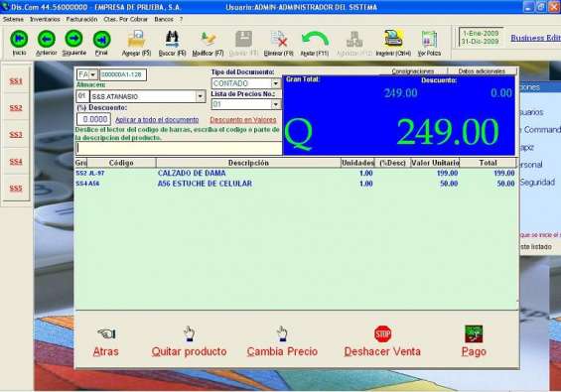Click the Deshacer Venta stop sign
Viewport: 561px width, 392px height.
pyautogui.click(x=382, y=333)
